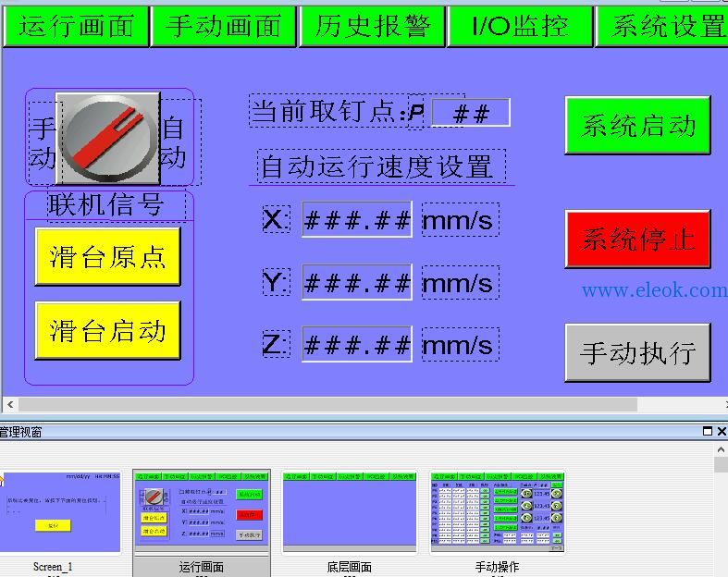
Task: Click the 自动 label beside the switch
Action: point(174,142)
